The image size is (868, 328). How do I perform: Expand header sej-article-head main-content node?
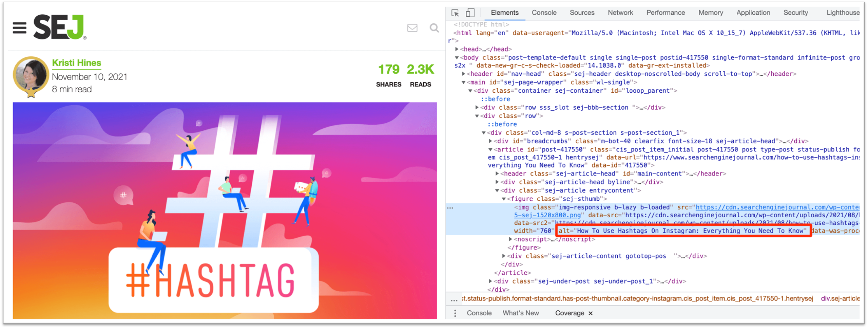pos(497,174)
